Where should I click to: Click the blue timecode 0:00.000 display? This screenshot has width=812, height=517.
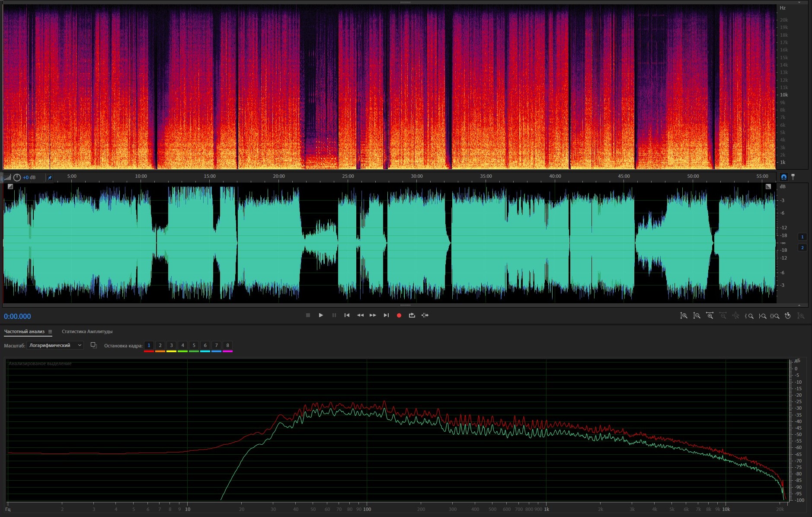tap(17, 316)
